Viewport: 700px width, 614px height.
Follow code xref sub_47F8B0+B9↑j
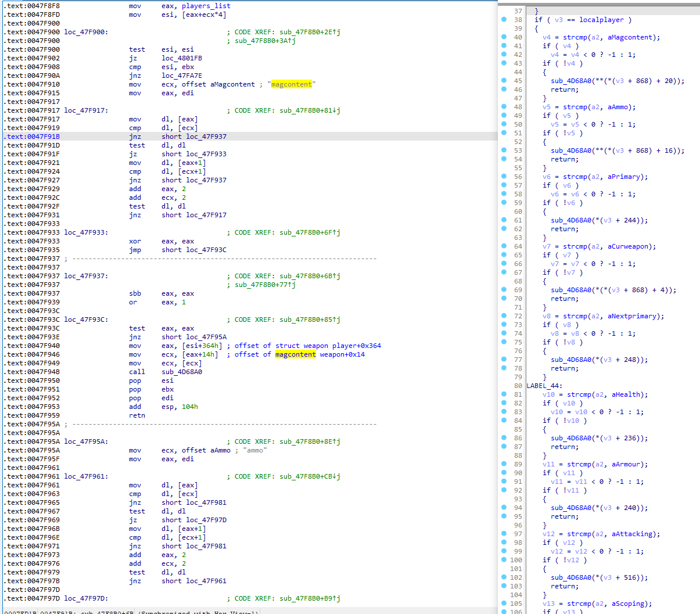coord(310,598)
